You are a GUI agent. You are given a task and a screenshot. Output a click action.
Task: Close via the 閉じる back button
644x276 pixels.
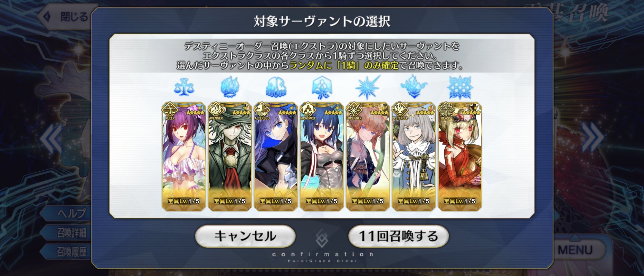(66, 17)
